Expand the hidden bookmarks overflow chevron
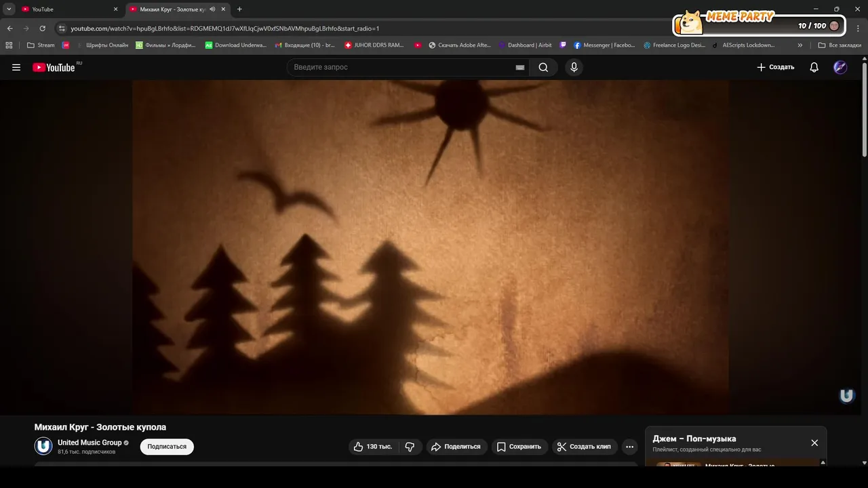This screenshot has width=868, height=488. pos(800,45)
